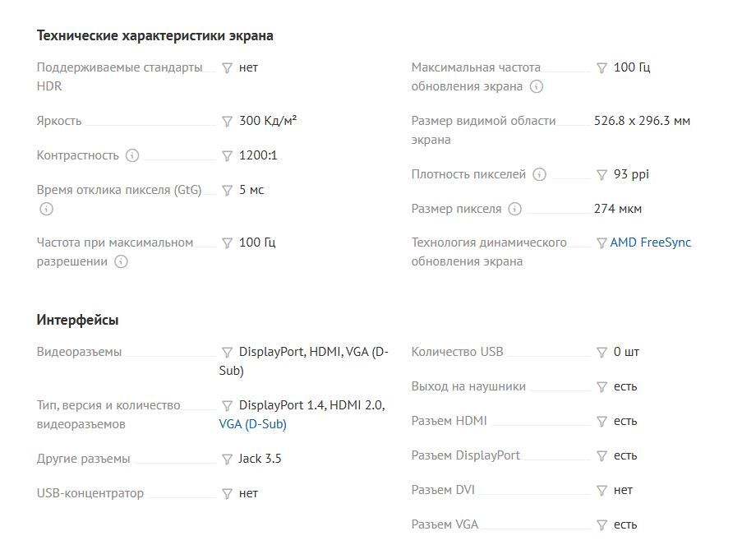This screenshot has width=756, height=545.
Task: Click filter icon next to 93 ppi
Action: pos(602,174)
